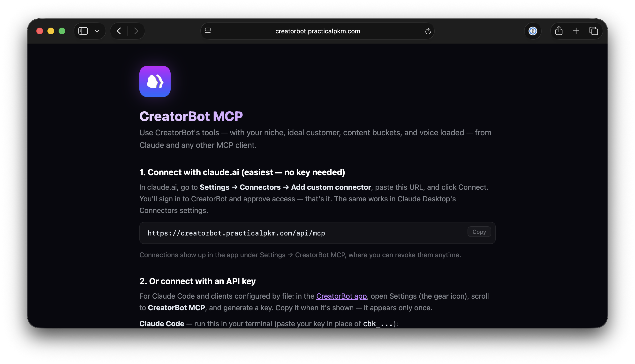Image resolution: width=635 pixels, height=364 pixels.
Task: Reload the current page
Action: [x=428, y=31]
